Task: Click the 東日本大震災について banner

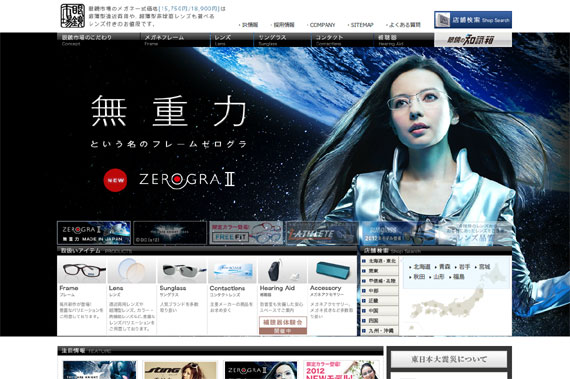Action: click(x=449, y=359)
